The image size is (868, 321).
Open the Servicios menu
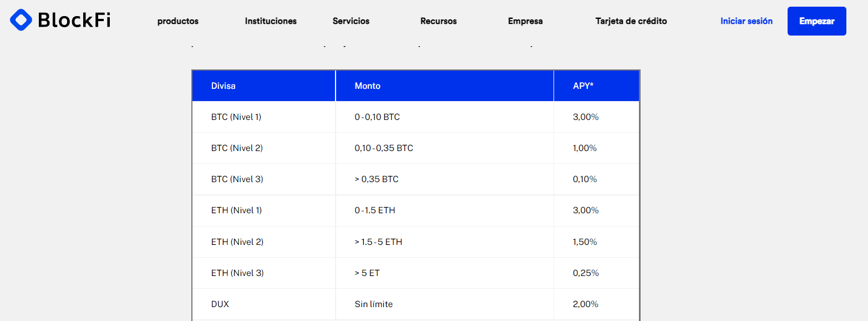coord(351,21)
